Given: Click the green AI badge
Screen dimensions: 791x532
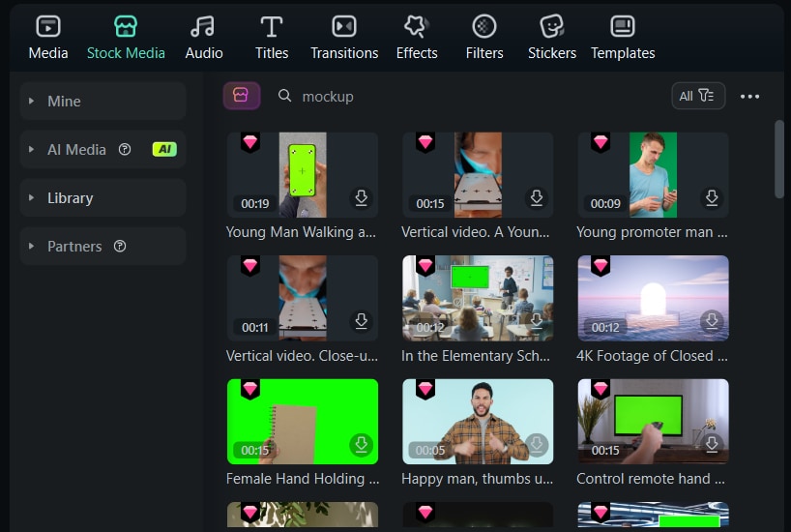Looking at the screenshot, I should pos(164,149).
